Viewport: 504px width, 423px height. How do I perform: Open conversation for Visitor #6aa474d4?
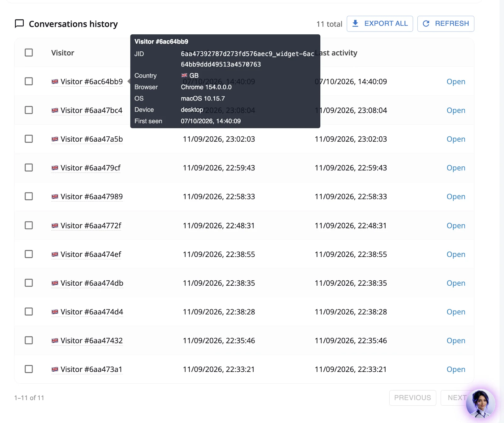click(456, 312)
